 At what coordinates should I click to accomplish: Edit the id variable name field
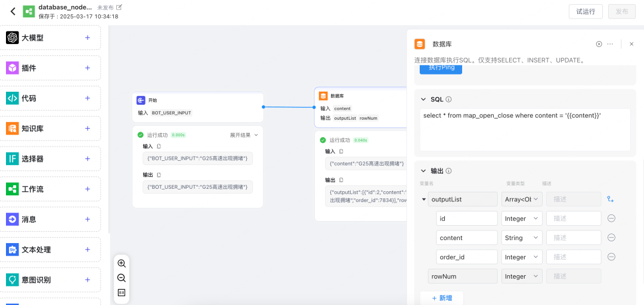point(466,219)
